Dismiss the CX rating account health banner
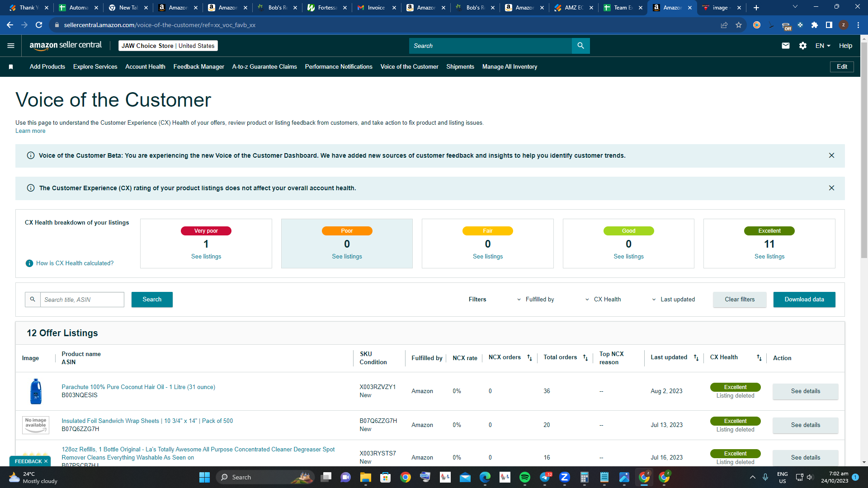 [x=831, y=188]
